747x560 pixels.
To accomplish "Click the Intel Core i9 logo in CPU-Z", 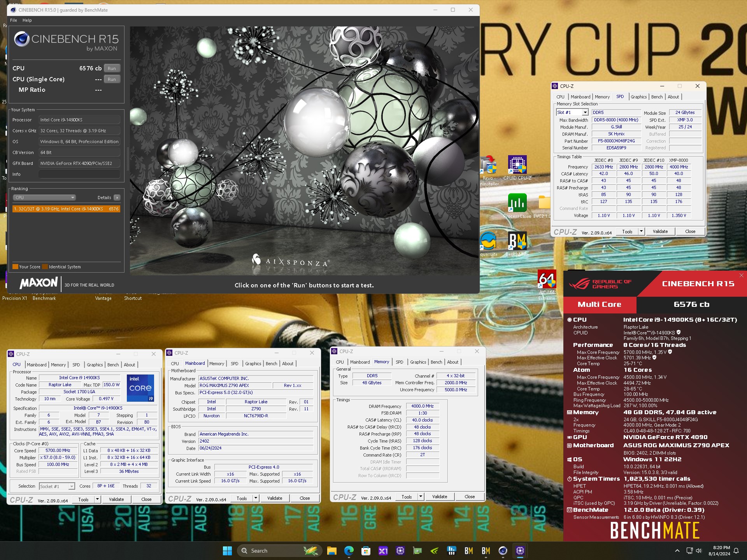I will pos(140,388).
